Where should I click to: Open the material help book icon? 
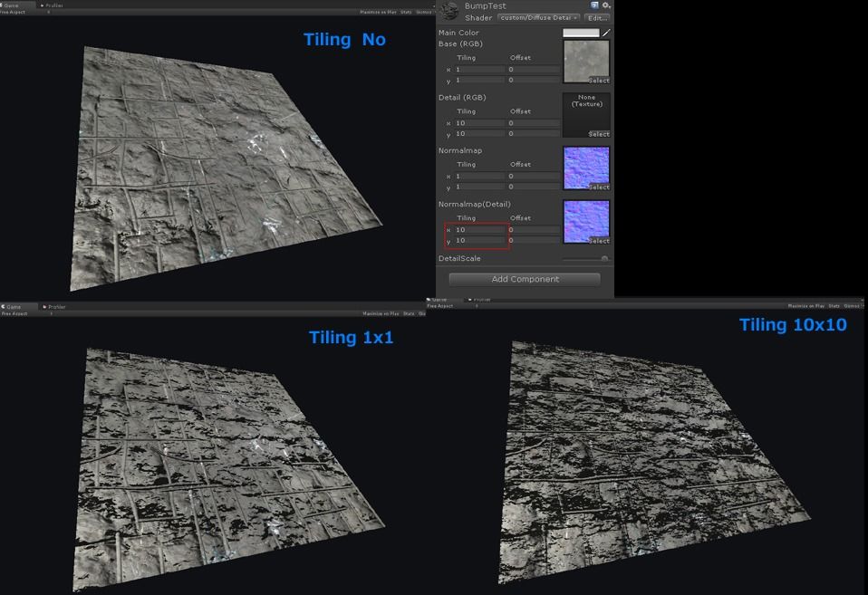(594, 5)
